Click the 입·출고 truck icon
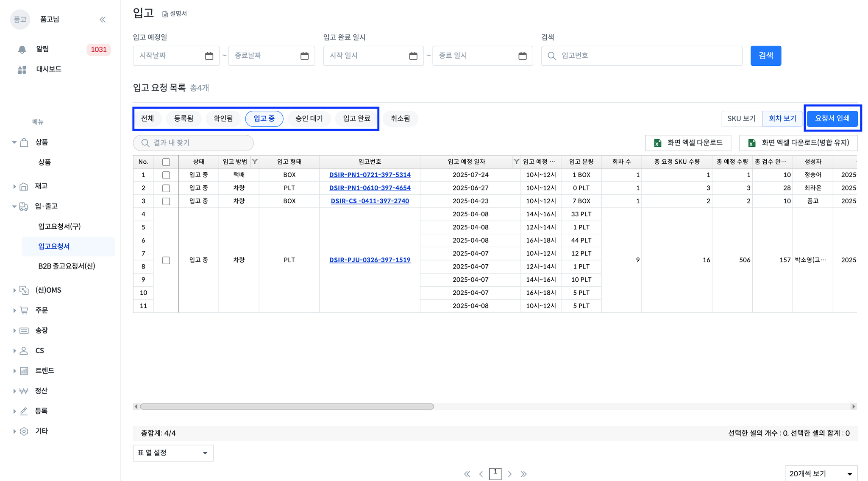The height and width of the screenshot is (481, 868). pos(24,207)
